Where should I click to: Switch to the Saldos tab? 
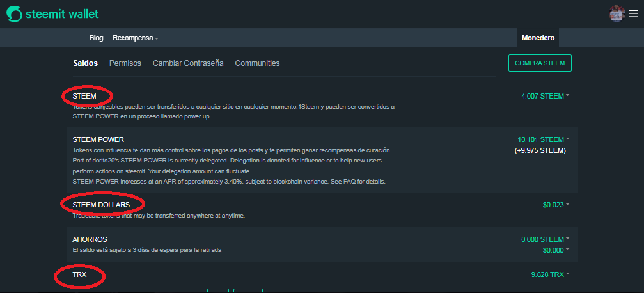pos(86,63)
